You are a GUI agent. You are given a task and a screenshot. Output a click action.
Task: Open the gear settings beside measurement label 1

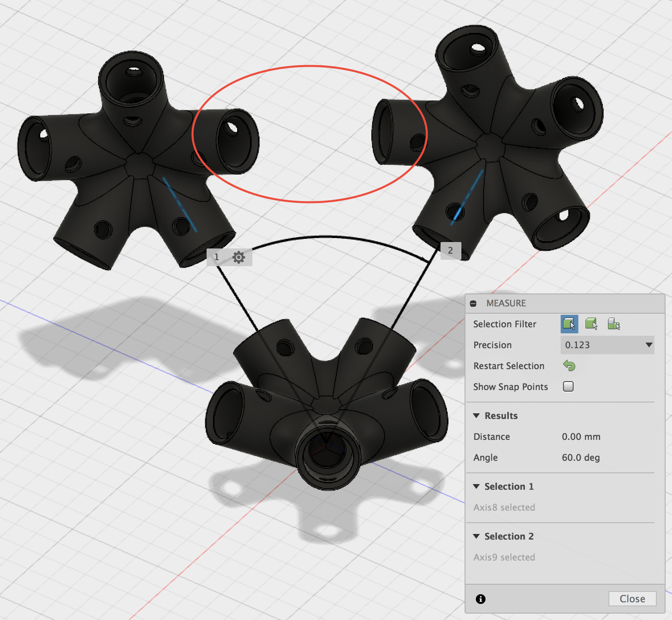point(239,257)
